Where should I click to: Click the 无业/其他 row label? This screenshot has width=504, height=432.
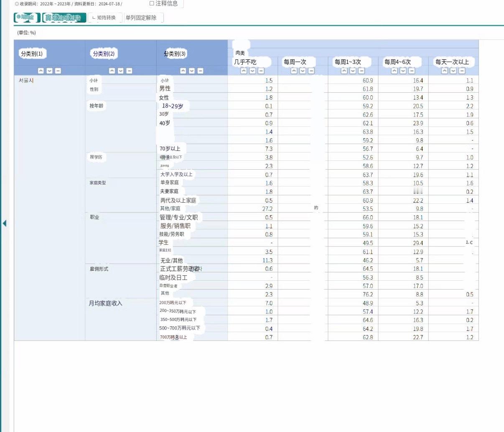(x=171, y=260)
